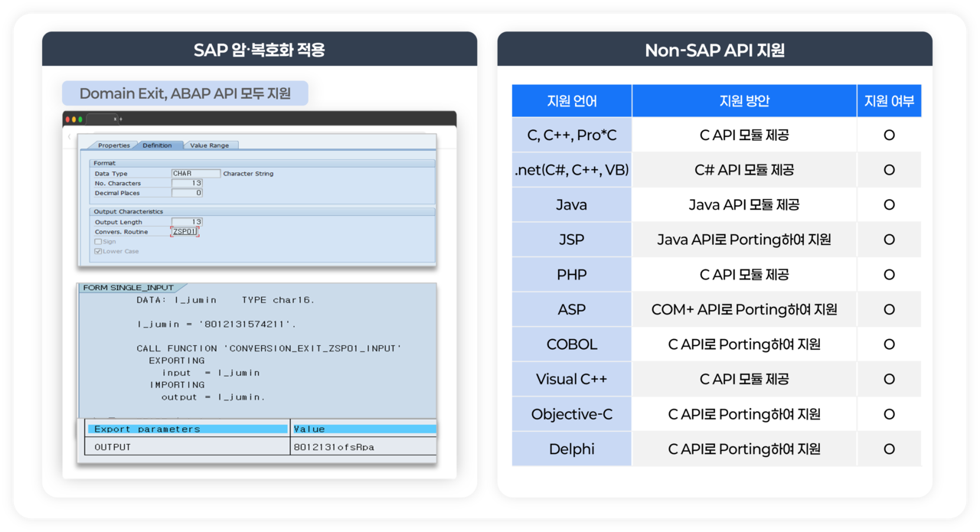Select the 'ASP' language cell
Viewport: 980px width, 532px height.
point(572,309)
